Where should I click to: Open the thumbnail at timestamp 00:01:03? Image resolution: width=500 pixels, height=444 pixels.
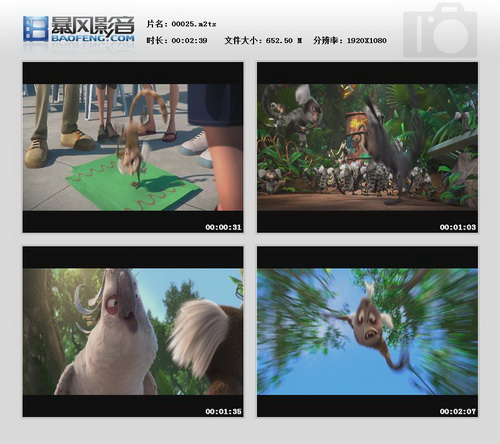click(x=367, y=147)
